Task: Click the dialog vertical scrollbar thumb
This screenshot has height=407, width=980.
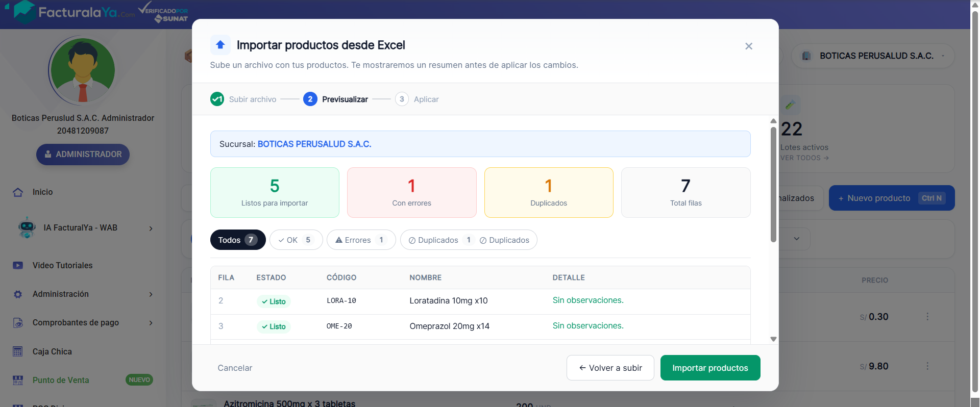Action: [773, 184]
